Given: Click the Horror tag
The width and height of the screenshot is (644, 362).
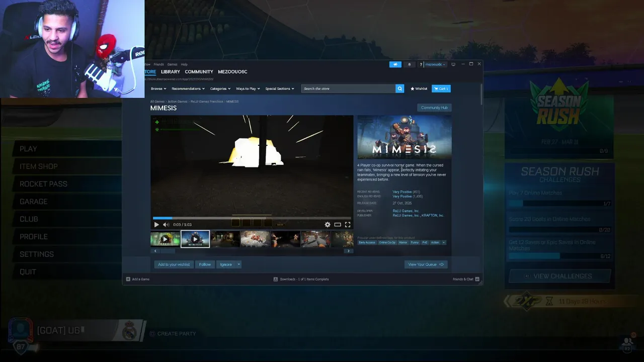Looking at the screenshot, I should (x=403, y=242).
